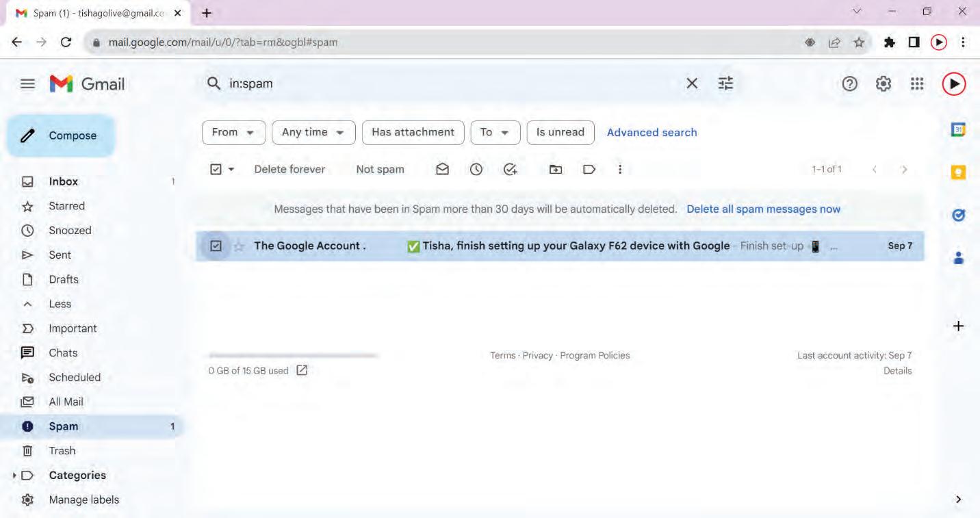Open the Support help icon
The image size is (980, 518).
[849, 83]
